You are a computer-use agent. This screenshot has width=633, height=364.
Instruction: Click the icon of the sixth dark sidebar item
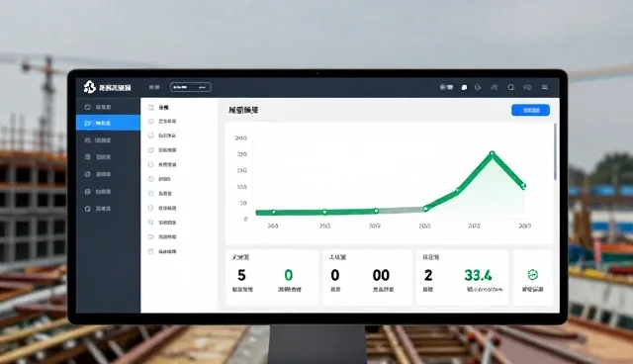88,191
